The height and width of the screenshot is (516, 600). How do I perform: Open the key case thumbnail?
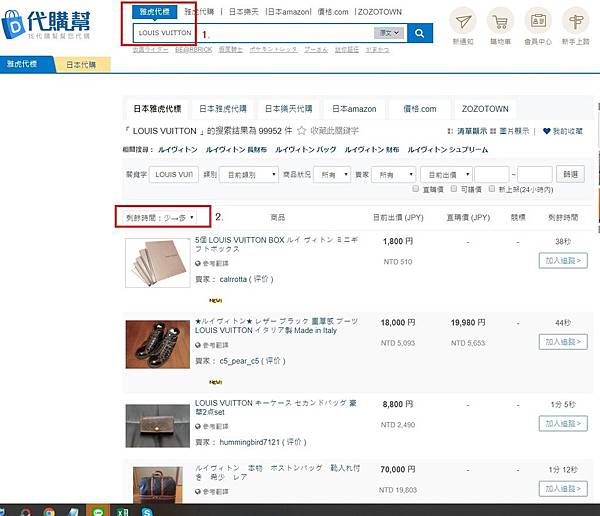tap(158, 426)
